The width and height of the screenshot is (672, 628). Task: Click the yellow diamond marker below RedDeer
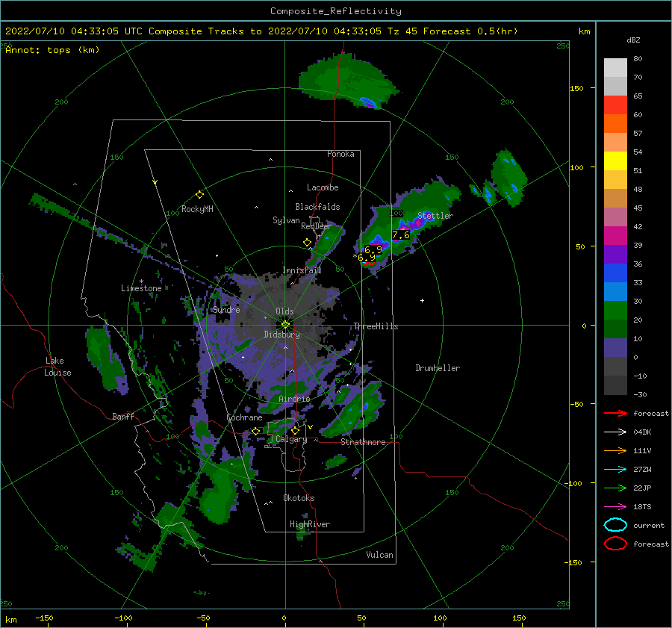pyautogui.click(x=308, y=243)
